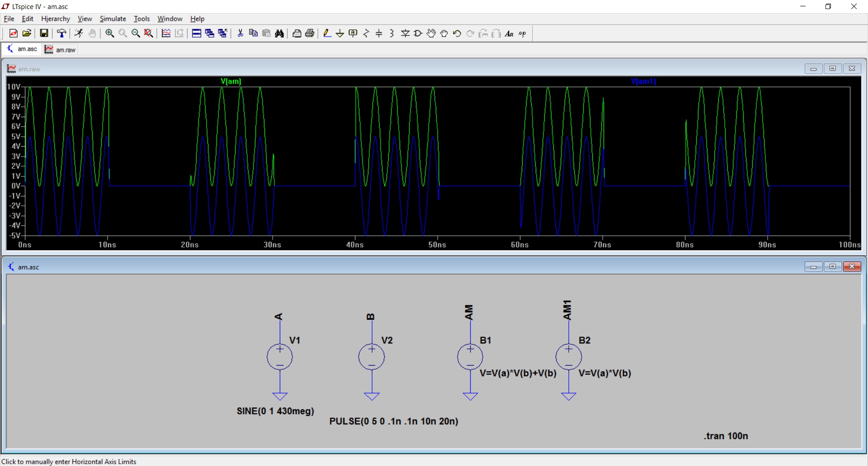Place a Resistor component

click(366, 33)
